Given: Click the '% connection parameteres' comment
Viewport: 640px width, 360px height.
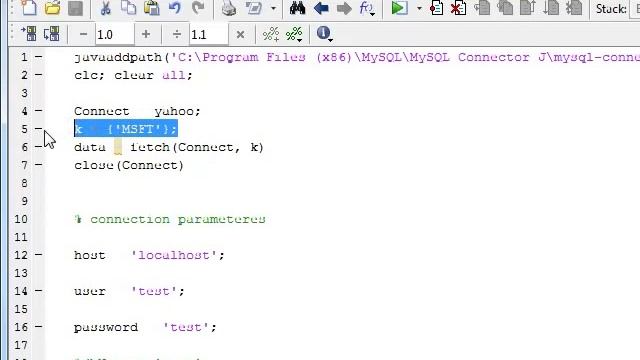Looking at the screenshot, I should pos(170,219).
